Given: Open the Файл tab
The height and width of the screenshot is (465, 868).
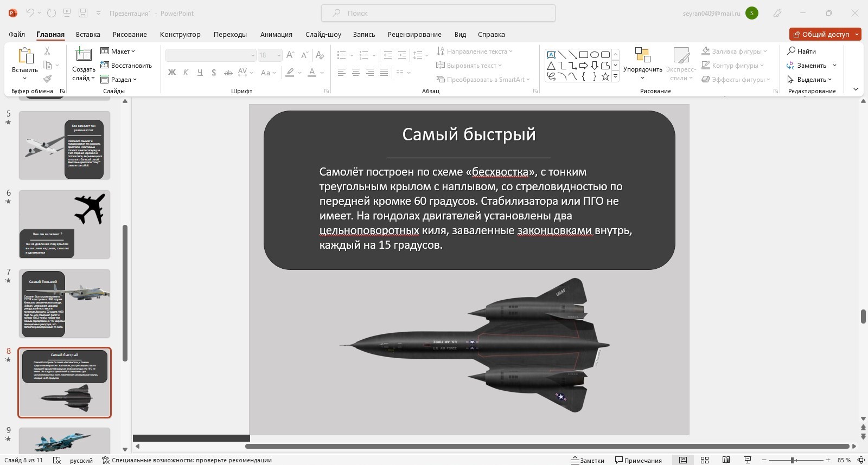Looking at the screenshot, I should coord(17,34).
